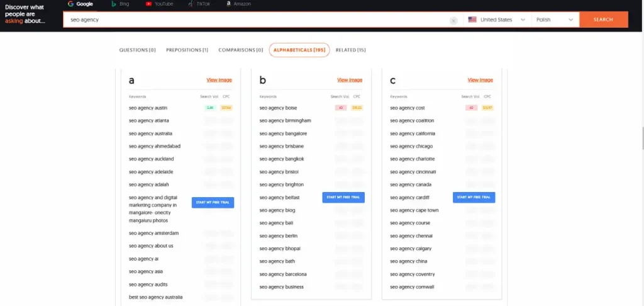The height and width of the screenshot is (306, 644).
Task: Select the Alphabeticals tab
Action: pyautogui.click(x=299, y=50)
